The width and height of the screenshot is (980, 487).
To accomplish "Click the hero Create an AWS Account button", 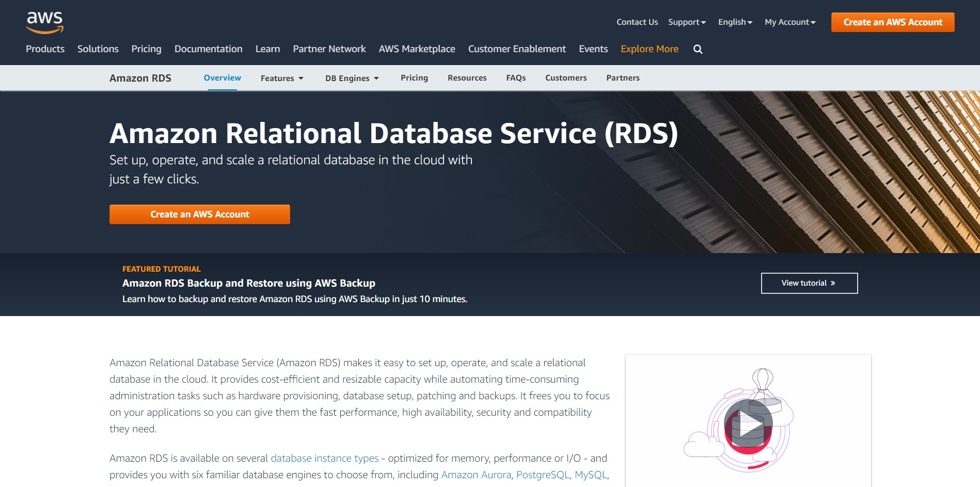I will coord(200,214).
